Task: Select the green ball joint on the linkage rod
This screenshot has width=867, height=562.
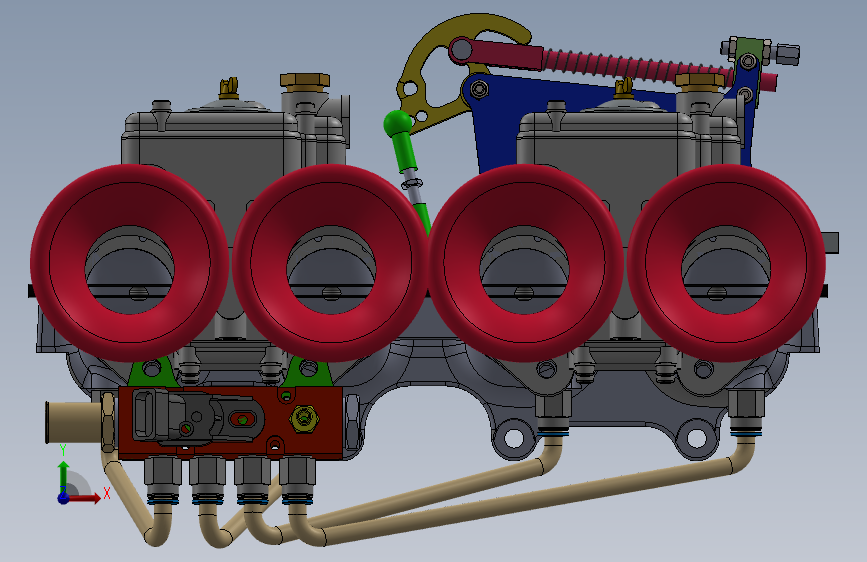Action: [x=398, y=123]
